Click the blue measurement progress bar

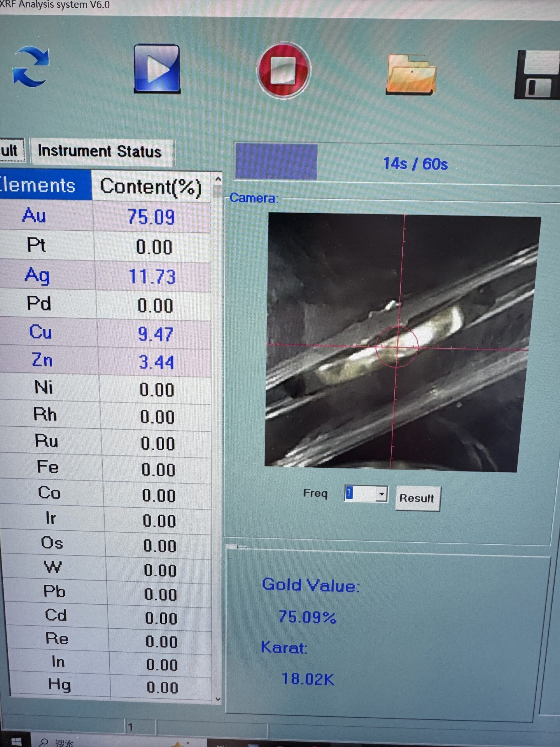point(276,161)
